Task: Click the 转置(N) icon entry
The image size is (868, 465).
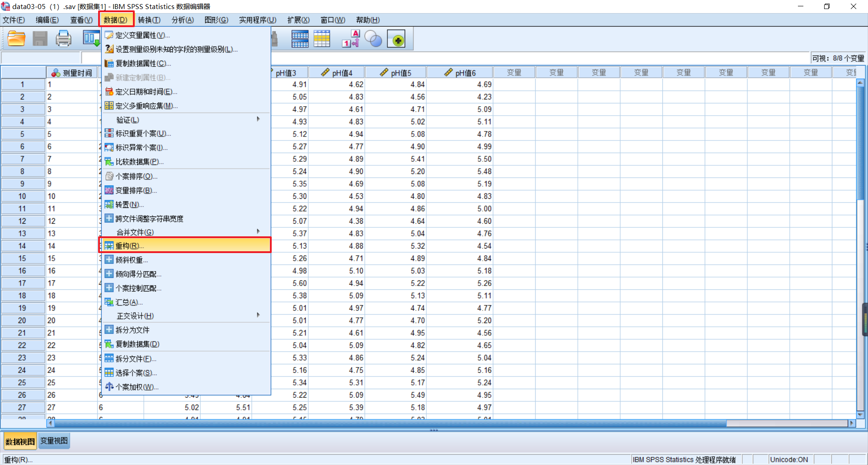Action: point(186,204)
